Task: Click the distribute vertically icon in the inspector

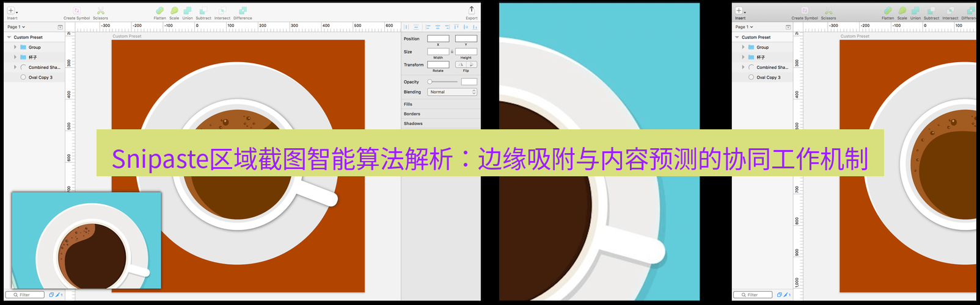Action: (x=416, y=27)
